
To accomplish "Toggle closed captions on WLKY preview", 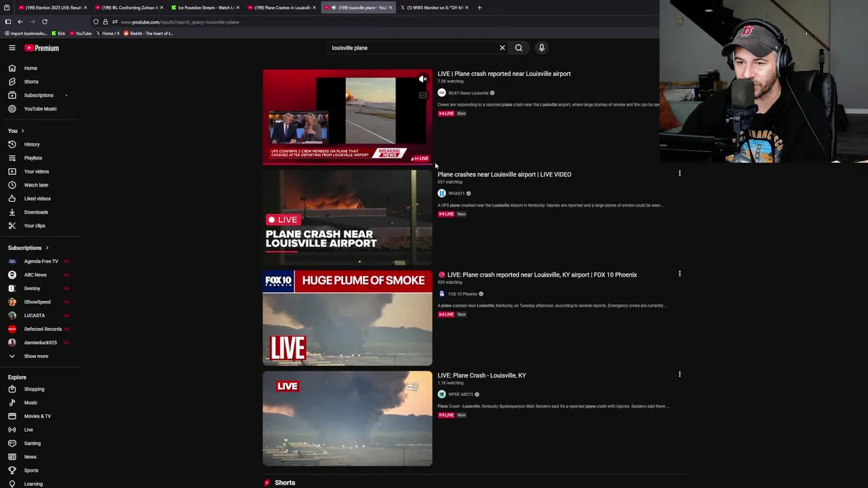I will (422, 96).
